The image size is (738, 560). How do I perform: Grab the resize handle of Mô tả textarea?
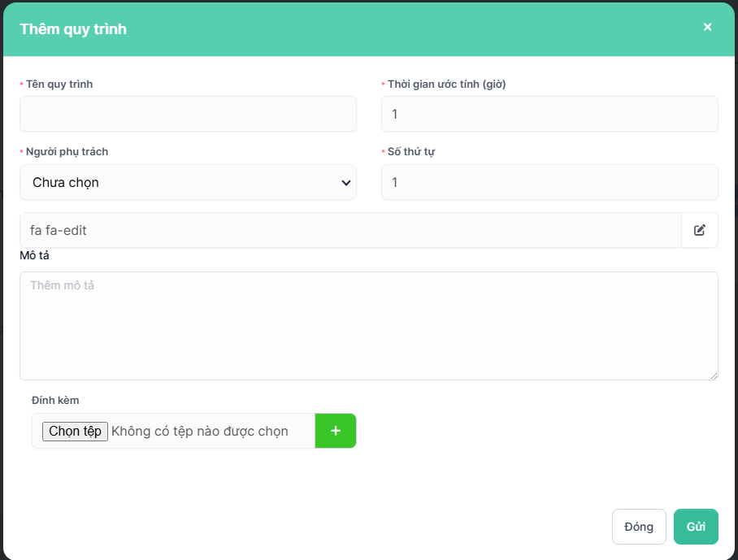point(714,376)
